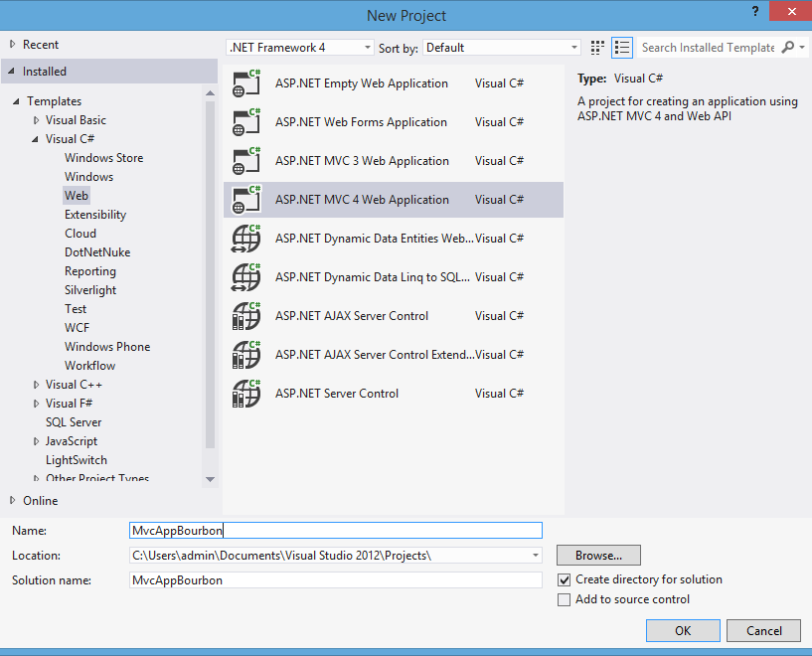Viewport: 812px width, 656px height.
Task: Open the Location path dropdown arrow
Action: coord(536,556)
